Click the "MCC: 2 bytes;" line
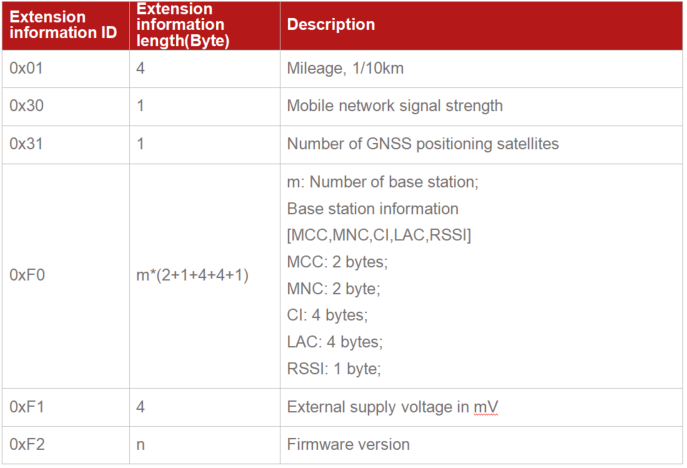This screenshot has height=468, width=687. click(x=336, y=262)
